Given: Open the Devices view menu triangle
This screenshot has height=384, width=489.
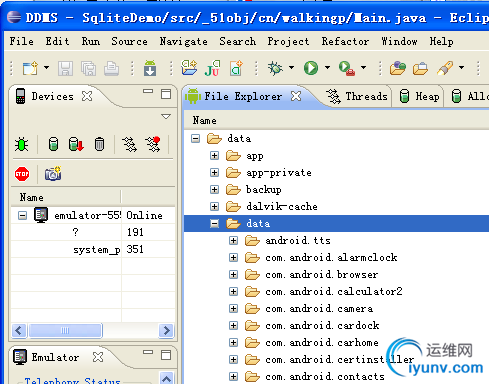Looking at the screenshot, I should [x=166, y=116].
